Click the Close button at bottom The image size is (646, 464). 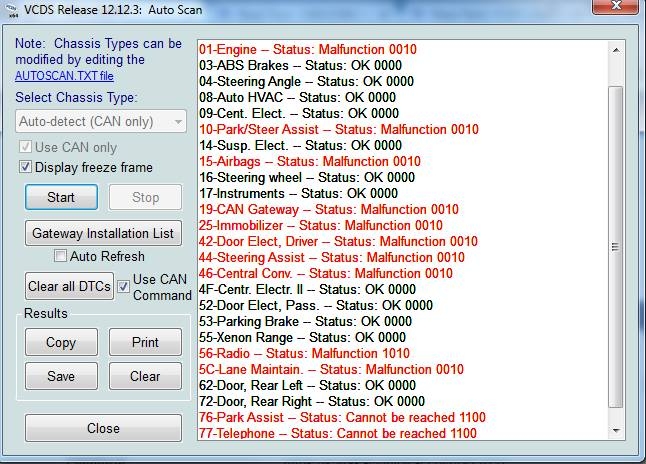coord(103,428)
